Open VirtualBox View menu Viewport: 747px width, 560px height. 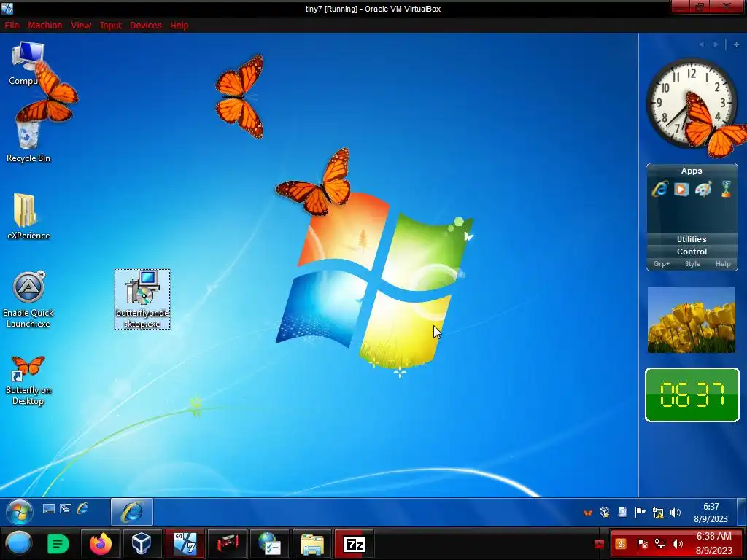coord(81,26)
